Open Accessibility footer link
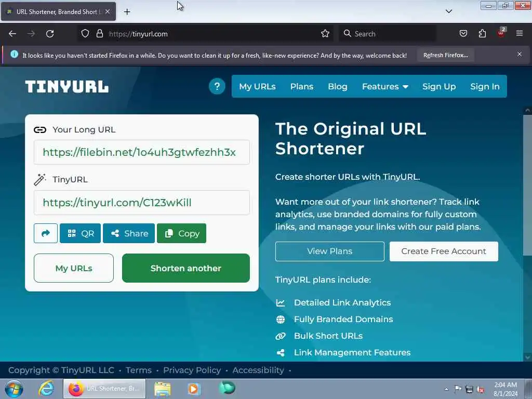This screenshot has height=399, width=532. click(x=258, y=370)
